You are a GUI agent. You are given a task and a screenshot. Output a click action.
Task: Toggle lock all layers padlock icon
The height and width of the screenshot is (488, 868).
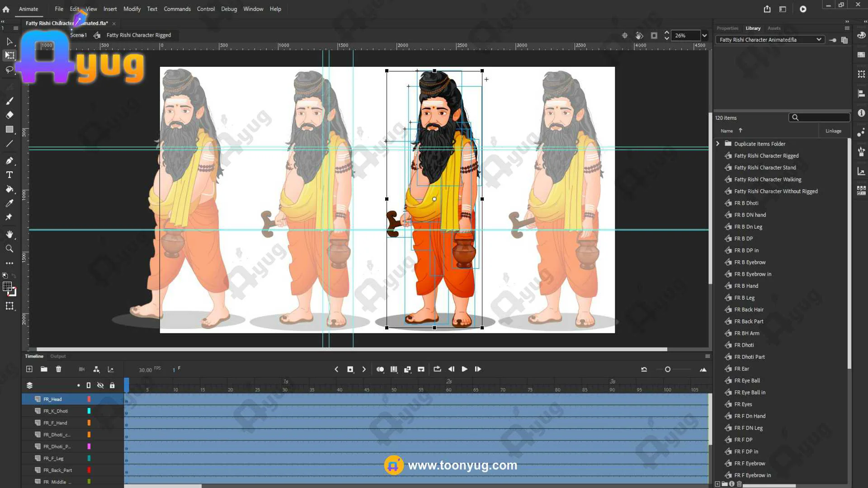click(x=112, y=385)
